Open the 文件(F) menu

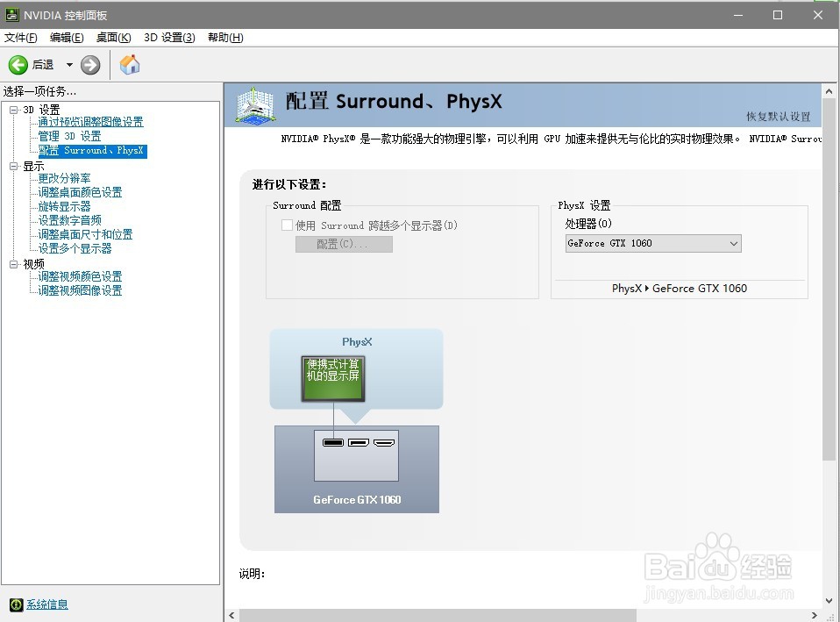pos(21,38)
